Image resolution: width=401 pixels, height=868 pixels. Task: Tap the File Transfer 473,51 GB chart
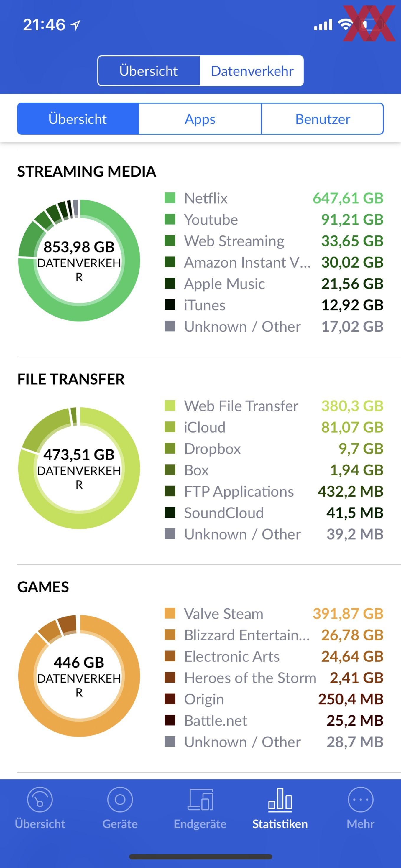click(79, 468)
